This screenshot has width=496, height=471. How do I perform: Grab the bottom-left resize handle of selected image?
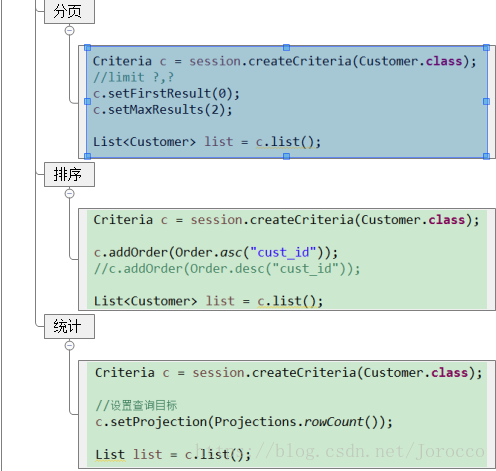(88, 156)
